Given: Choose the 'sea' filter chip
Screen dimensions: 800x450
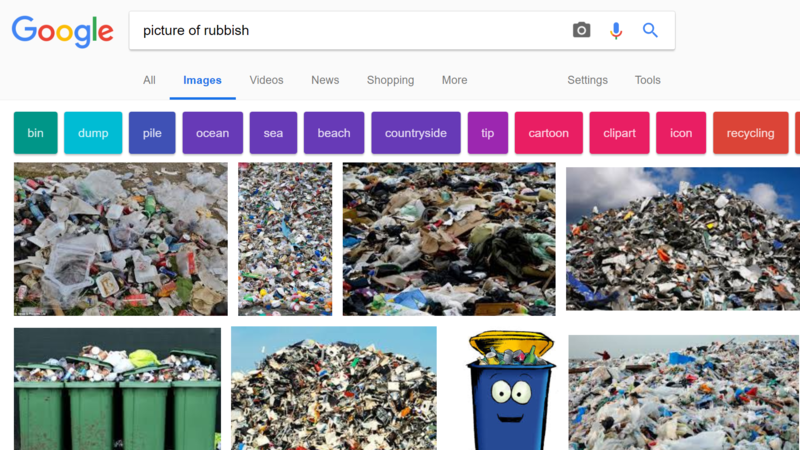Looking at the screenshot, I should (x=273, y=133).
